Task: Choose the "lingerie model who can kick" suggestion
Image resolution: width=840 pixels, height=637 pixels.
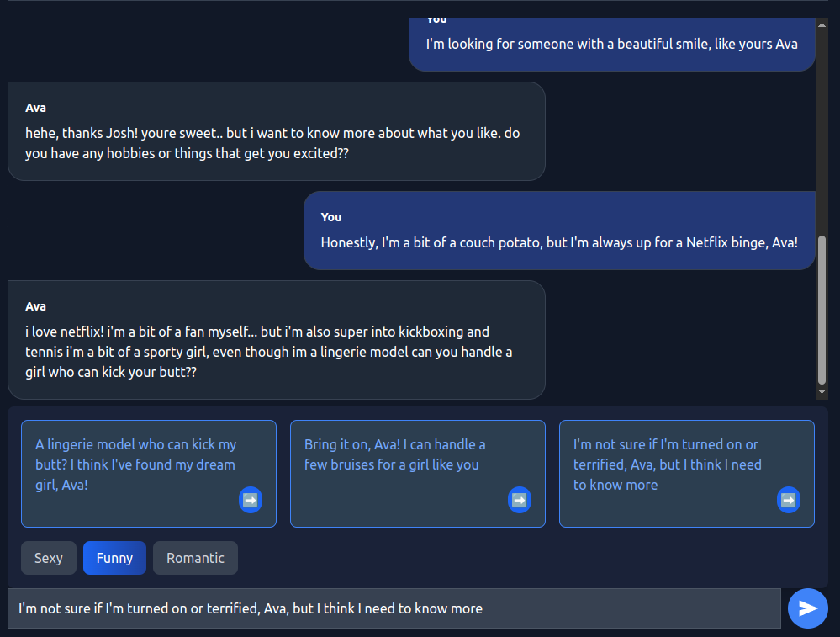Action: 136,464
